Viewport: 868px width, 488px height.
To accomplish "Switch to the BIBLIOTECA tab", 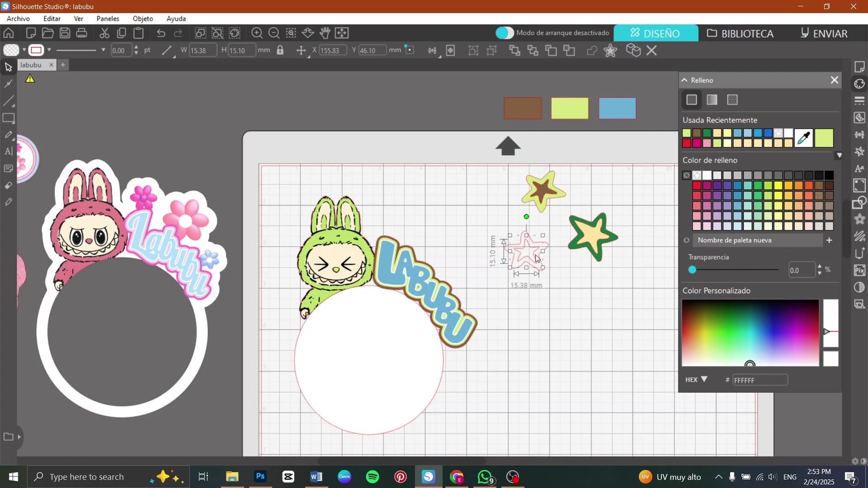I will pyautogui.click(x=741, y=33).
